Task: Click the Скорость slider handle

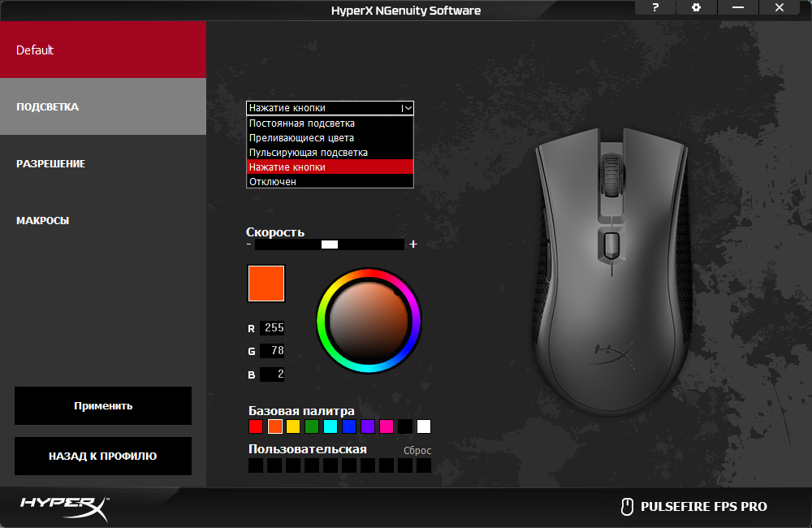Action: (330, 245)
